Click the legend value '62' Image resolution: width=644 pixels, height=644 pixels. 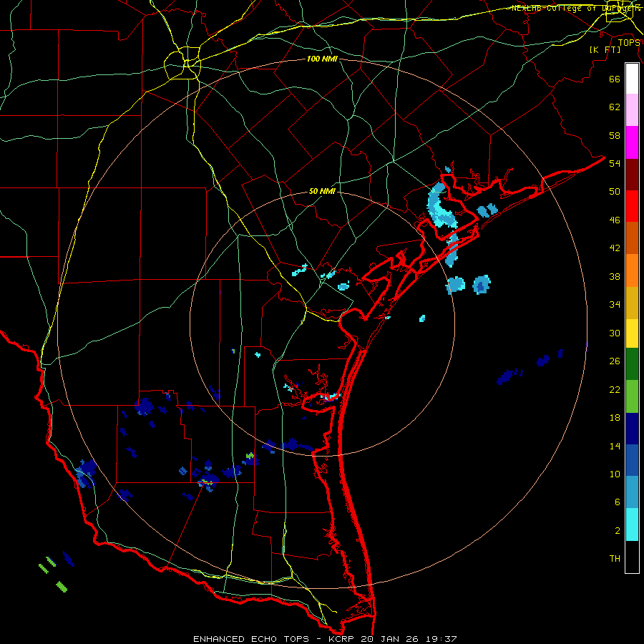click(x=615, y=107)
